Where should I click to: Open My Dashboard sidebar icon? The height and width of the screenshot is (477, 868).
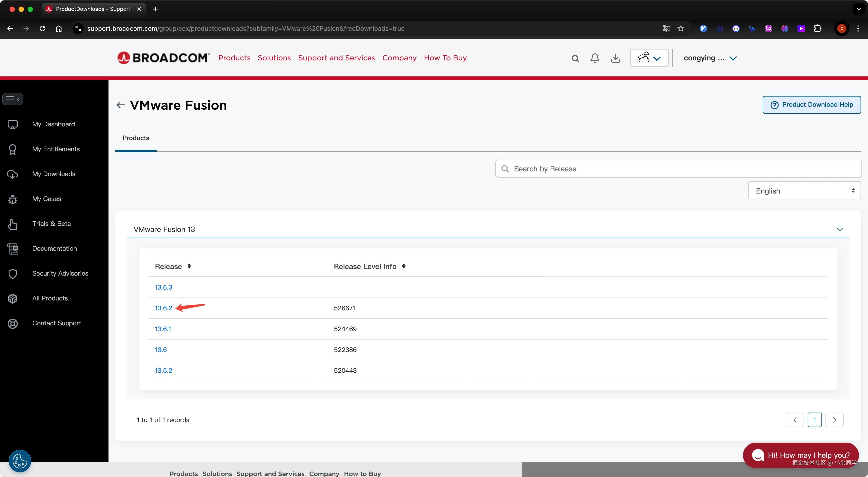click(13, 124)
